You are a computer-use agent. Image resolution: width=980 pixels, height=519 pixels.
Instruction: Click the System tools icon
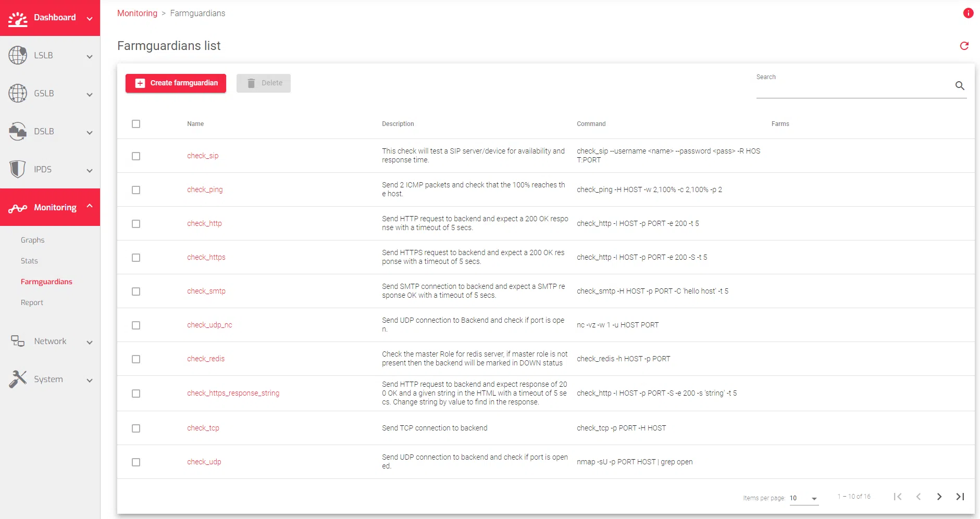18,379
